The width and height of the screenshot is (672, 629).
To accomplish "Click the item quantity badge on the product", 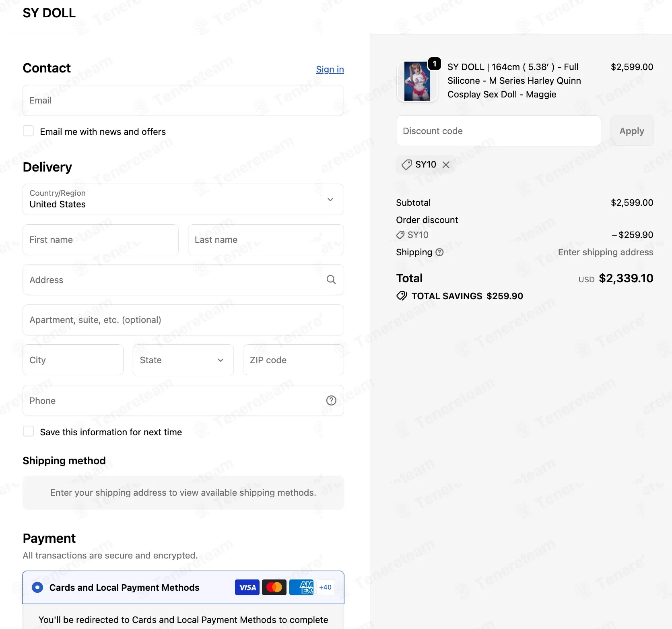I will coord(434,64).
